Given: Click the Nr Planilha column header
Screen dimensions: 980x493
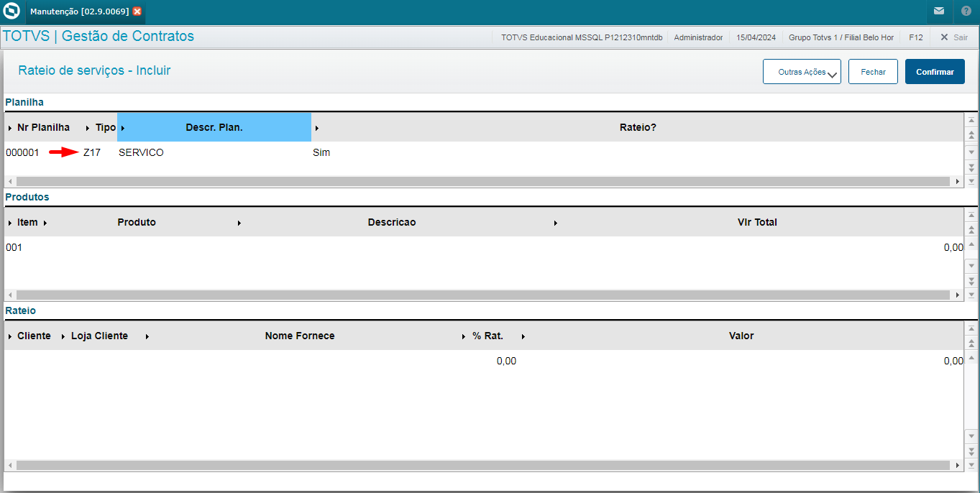Looking at the screenshot, I should pyautogui.click(x=43, y=127).
